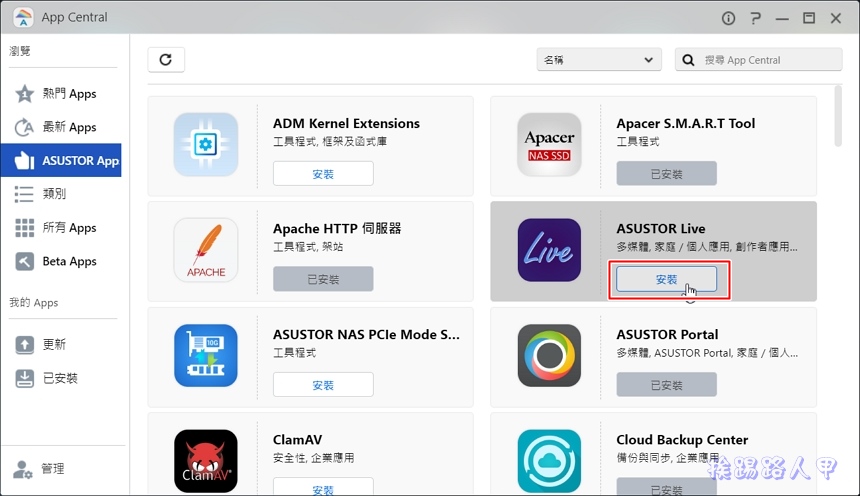Open Cloud Backup Center title

tap(682, 439)
